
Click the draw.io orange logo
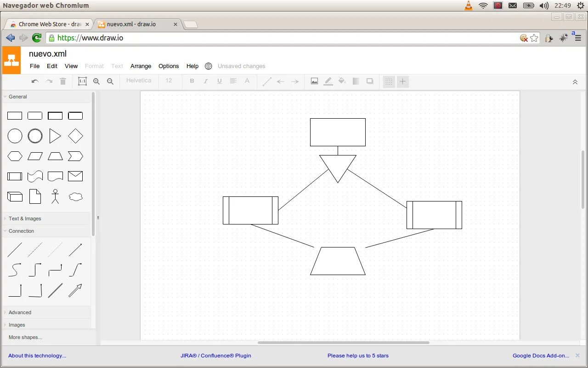[11, 60]
